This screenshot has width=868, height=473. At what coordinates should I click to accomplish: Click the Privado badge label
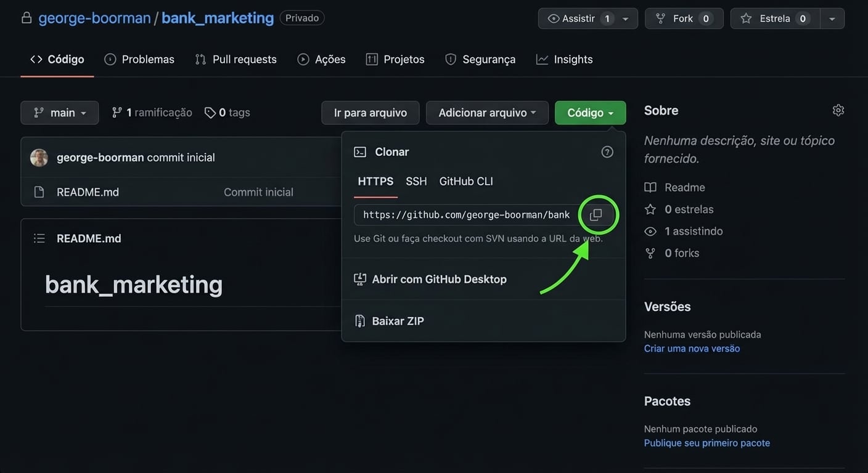point(302,18)
